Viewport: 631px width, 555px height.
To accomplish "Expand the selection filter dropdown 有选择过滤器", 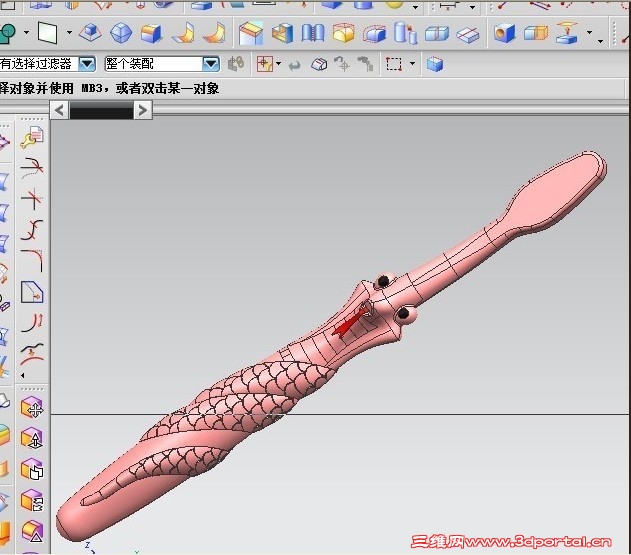I will 87,64.
